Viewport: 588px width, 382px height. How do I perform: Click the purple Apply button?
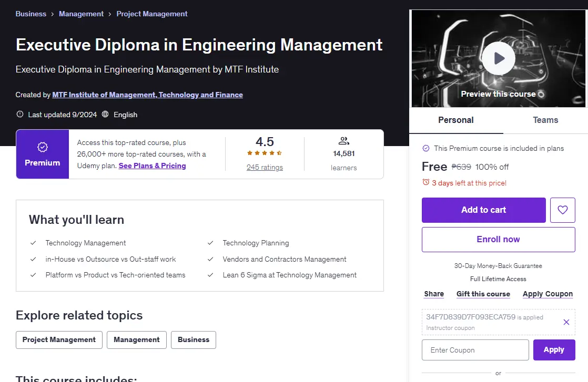[554, 350]
